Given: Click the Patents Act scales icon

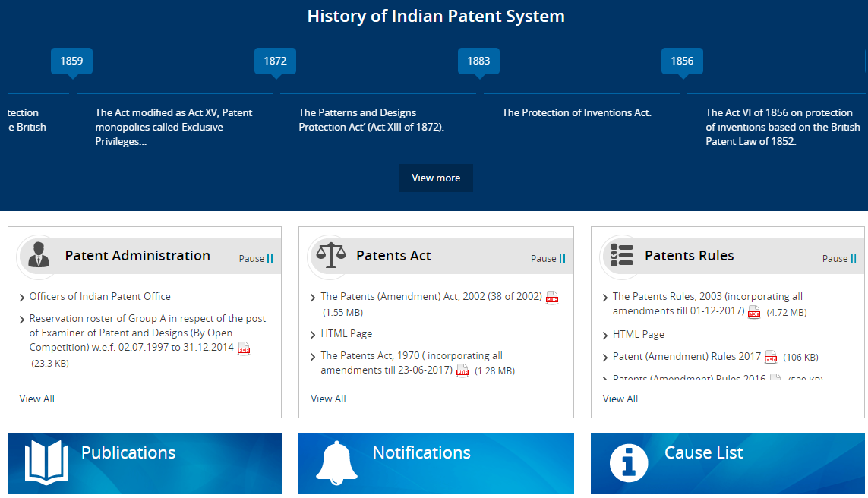Looking at the screenshot, I should point(330,257).
